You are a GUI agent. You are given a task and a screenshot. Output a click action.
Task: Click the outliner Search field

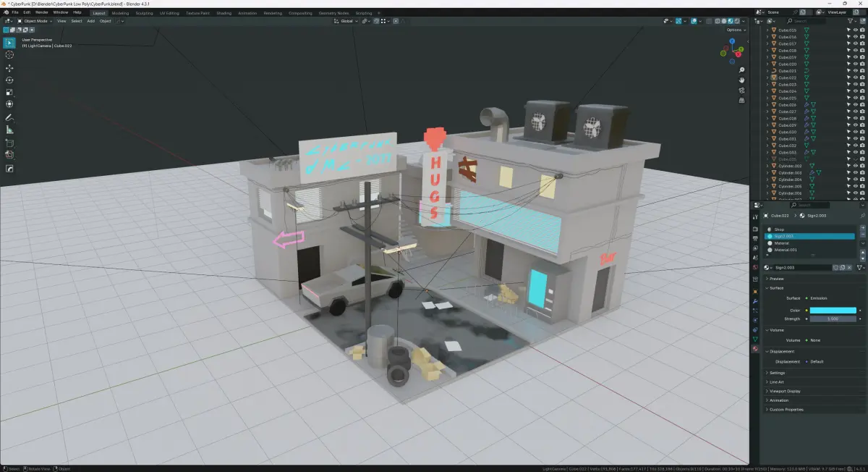click(806, 21)
